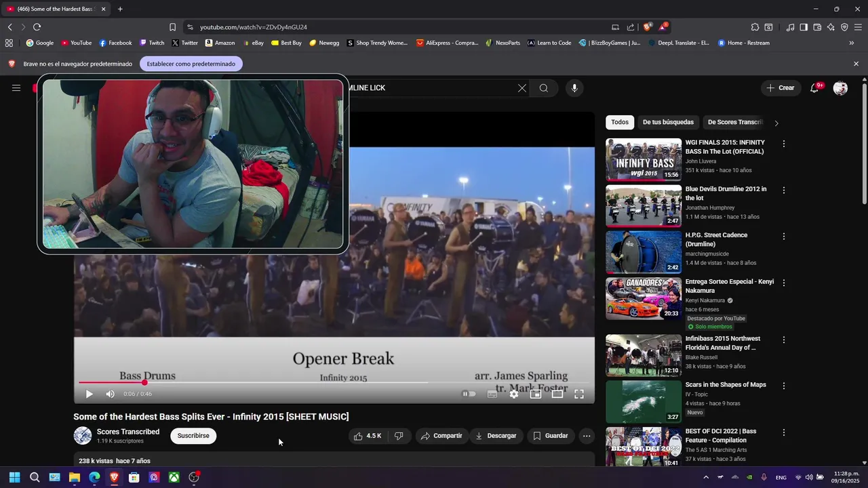Switch to miniplayer mode
This screenshot has height=488, width=868.
coord(536,394)
